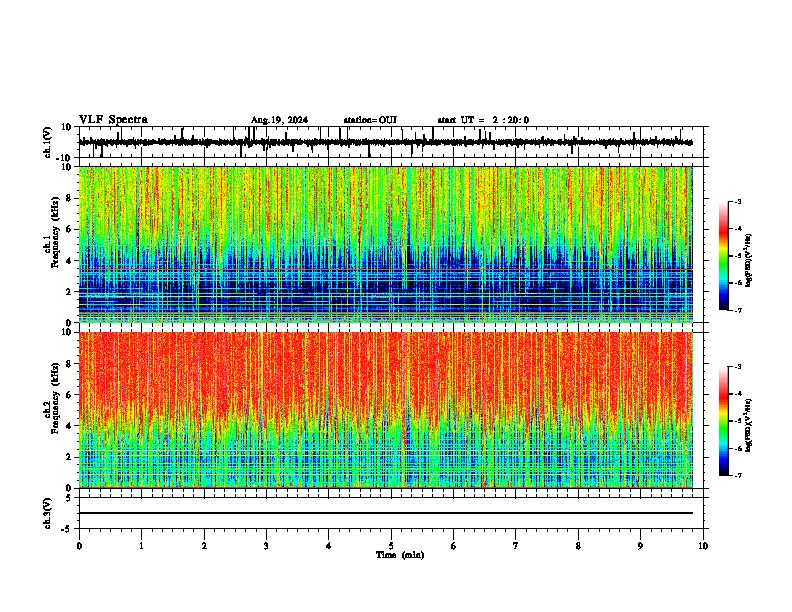Click the time axis tick label "6"
792x612 pixels.
pyautogui.click(x=454, y=546)
